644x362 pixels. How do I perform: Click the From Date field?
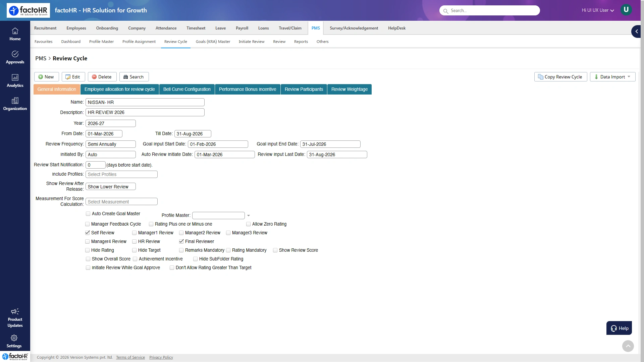coord(104,134)
